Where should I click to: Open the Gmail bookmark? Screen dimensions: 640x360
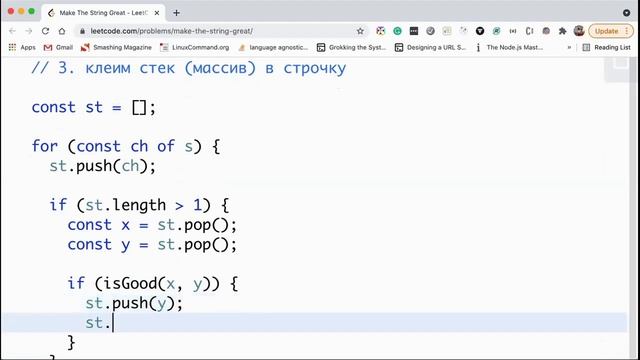(58, 47)
